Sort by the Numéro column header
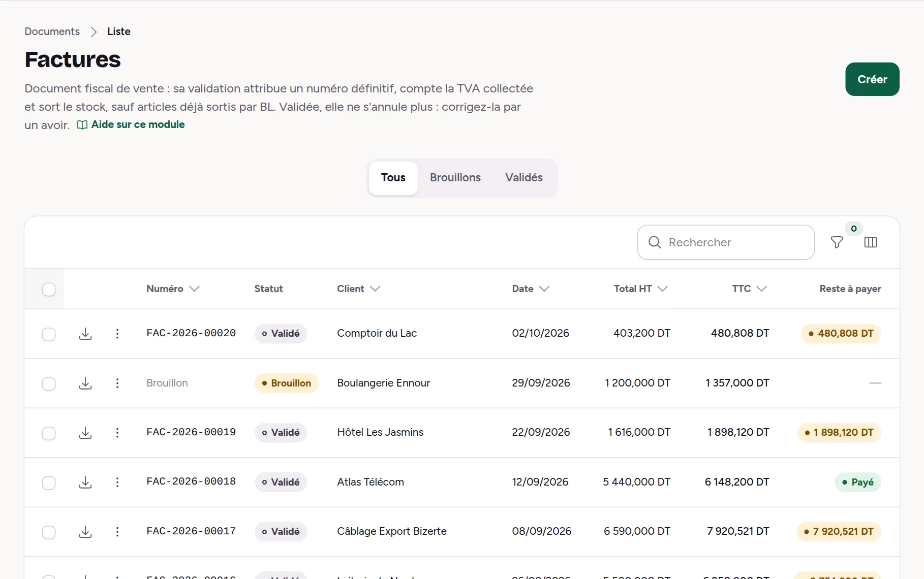Image resolution: width=924 pixels, height=579 pixels. pos(173,288)
